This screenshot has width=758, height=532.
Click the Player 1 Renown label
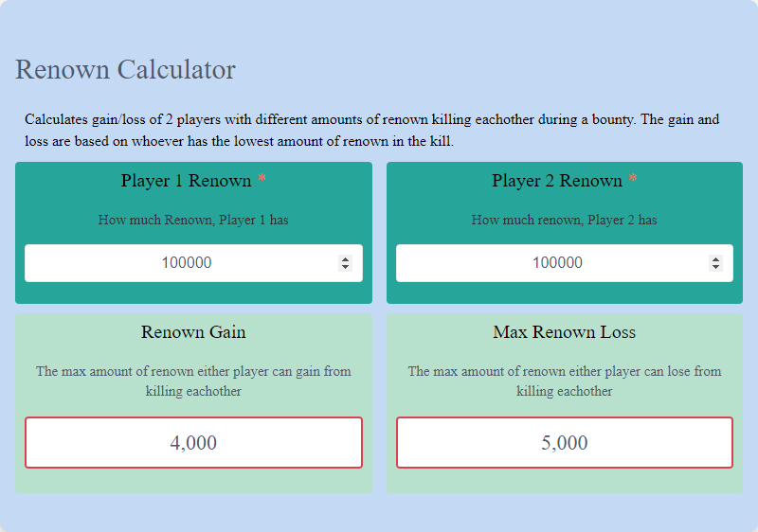click(186, 181)
